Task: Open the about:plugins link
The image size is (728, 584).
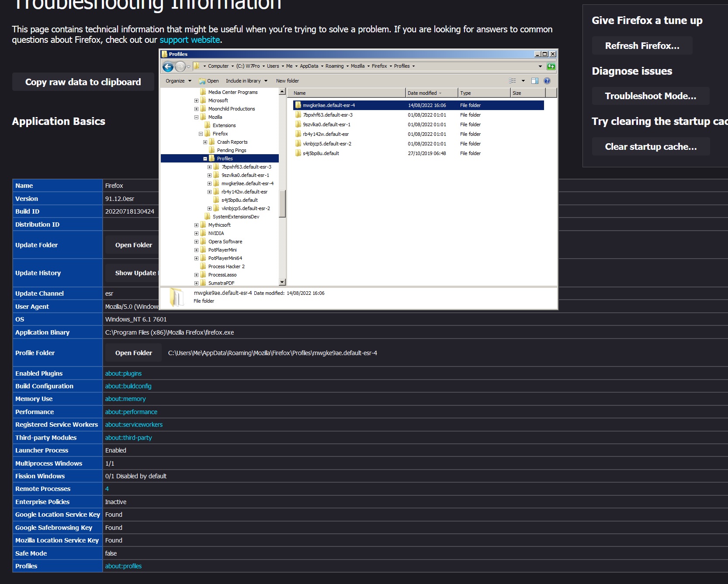Action: coord(123,373)
